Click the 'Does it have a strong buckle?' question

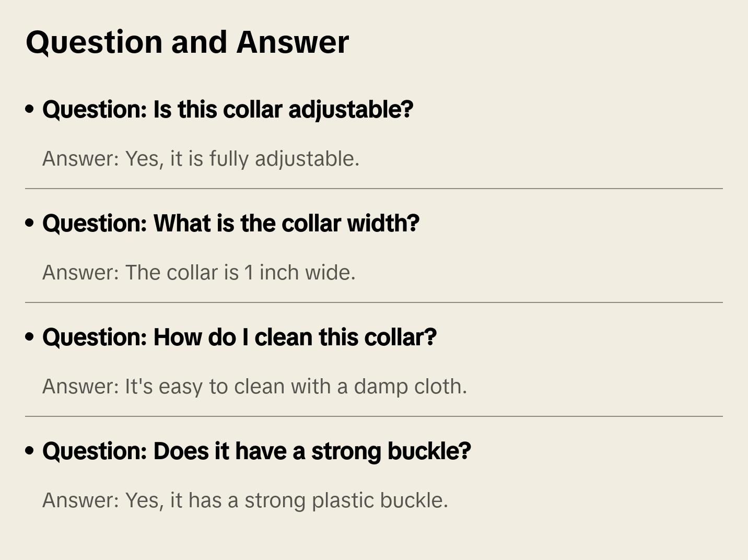coord(256,451)
